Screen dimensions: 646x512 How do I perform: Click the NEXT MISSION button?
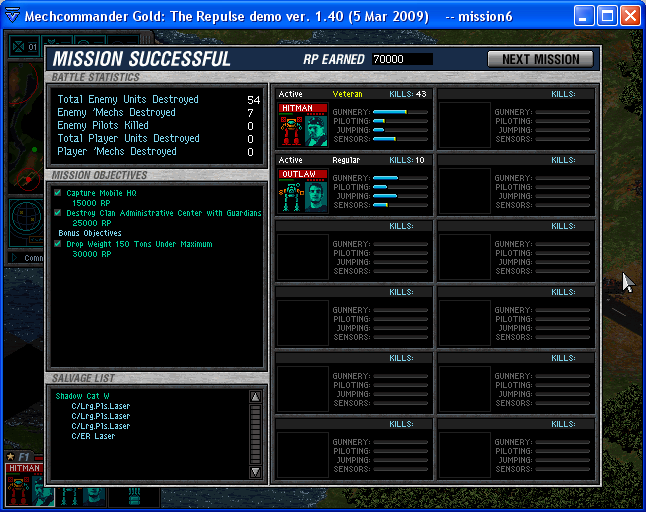pyautogui.click(x=540, y=59)
